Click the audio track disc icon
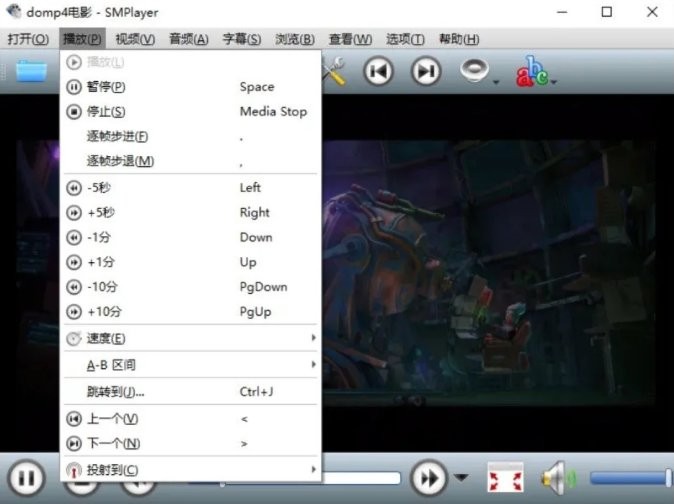Image resolution: width=674 pixels, height=504 pixels. coord(474,70)
